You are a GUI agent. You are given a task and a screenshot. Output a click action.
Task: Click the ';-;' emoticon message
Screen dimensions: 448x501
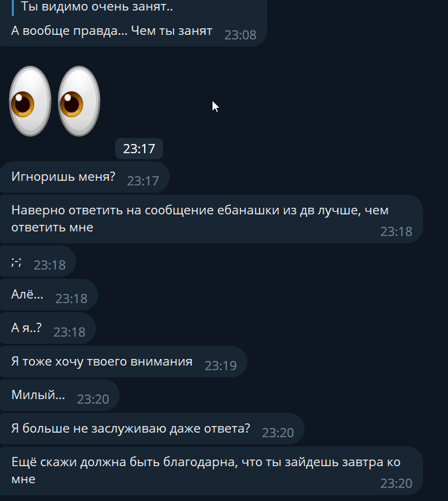pyautogui.click(x=37, y=262)
